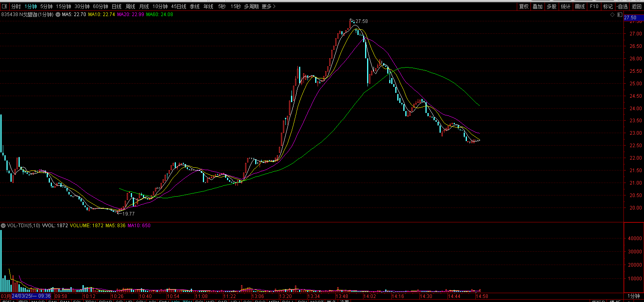Click the 10000 volume axis value
The image size is (644, 302).
tap(635, 279)
